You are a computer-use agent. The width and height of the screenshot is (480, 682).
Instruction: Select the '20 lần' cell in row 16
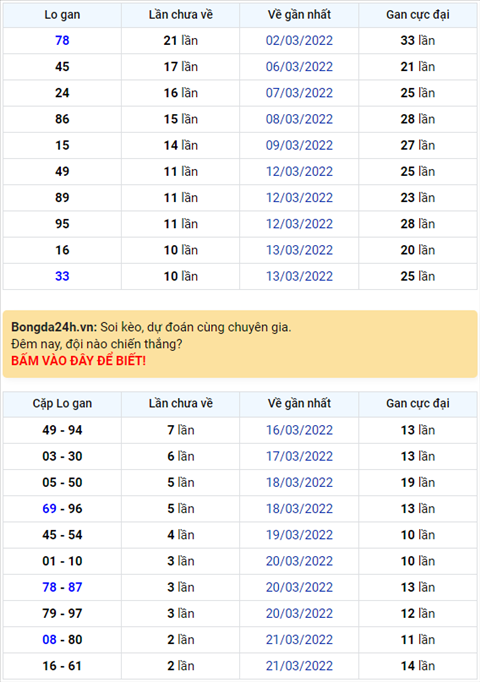tap(418, 250)
